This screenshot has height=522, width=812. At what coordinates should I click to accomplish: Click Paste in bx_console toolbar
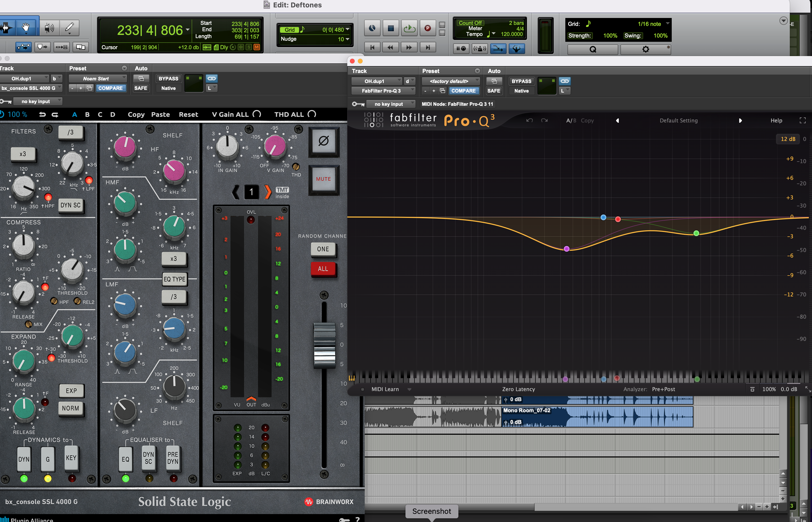(x=160, y=115)
